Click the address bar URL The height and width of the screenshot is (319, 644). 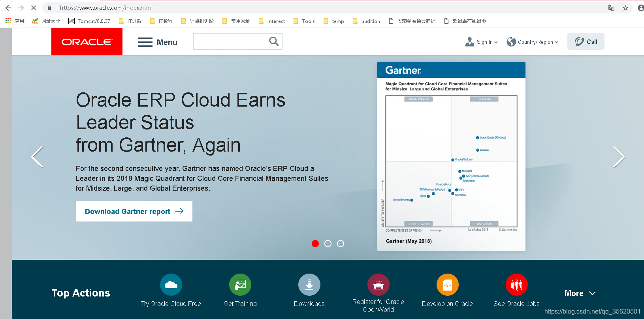coord(106,8)
